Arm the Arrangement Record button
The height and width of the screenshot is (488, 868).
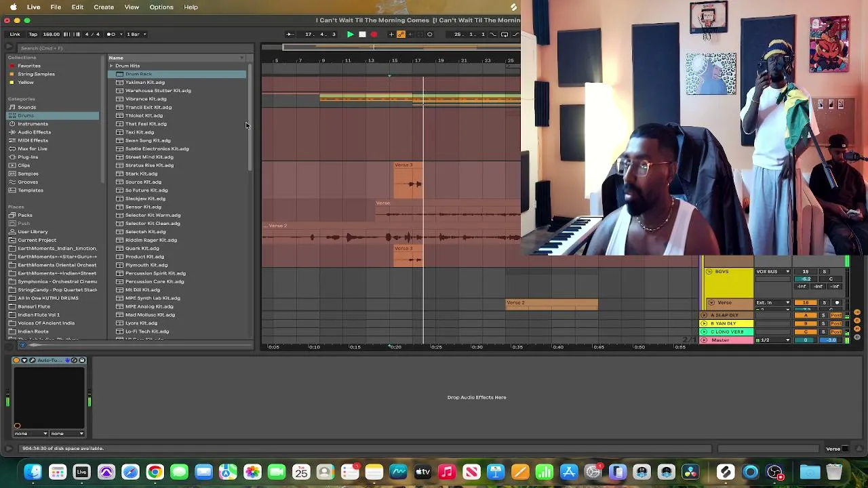374,34
